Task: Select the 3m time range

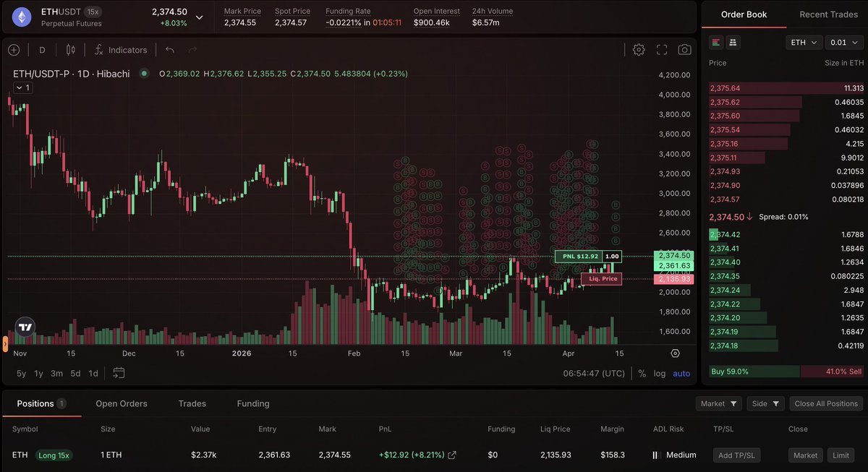Action: click(56, 374)
